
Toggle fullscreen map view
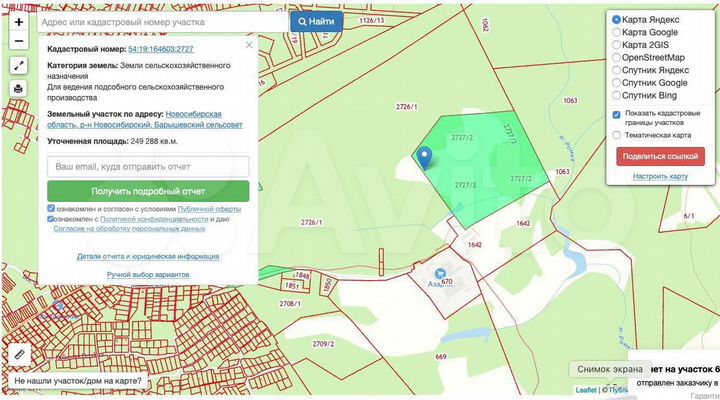(x=19, y=65)
